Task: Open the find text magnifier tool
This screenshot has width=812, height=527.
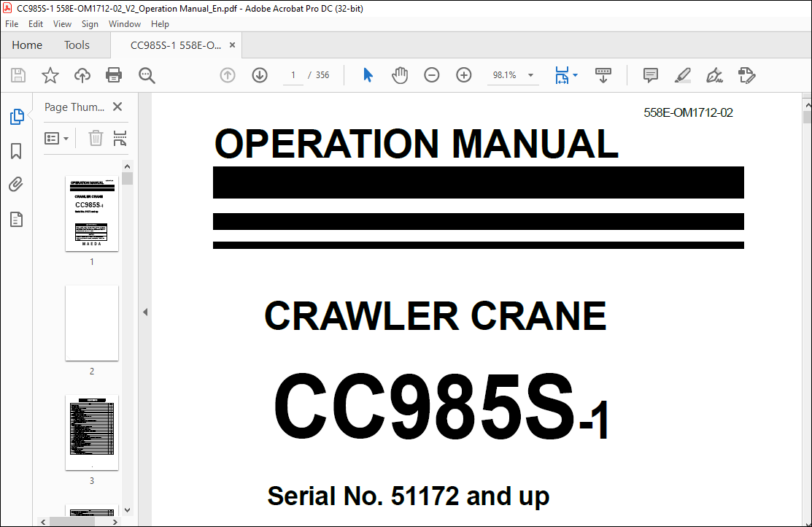Action: click(x=147, y=75)
